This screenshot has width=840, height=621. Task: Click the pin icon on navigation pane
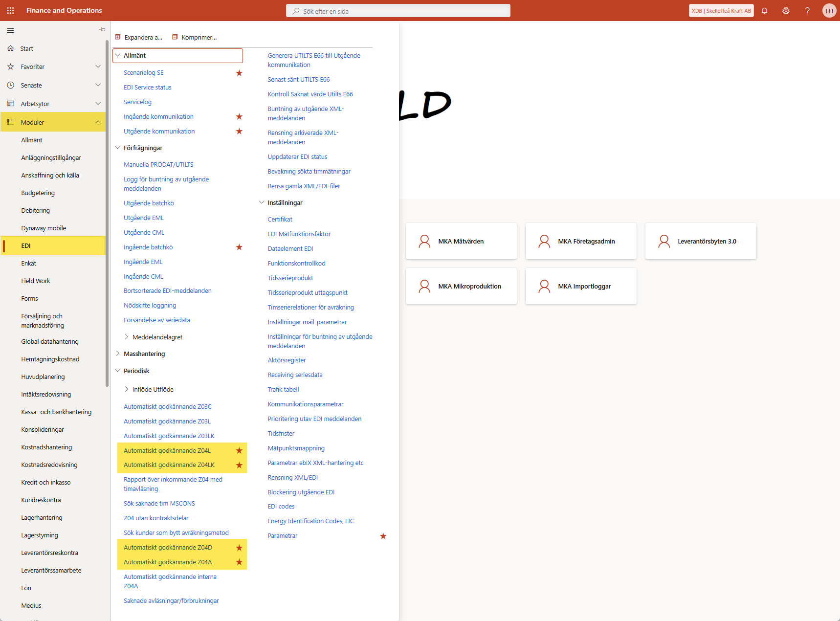[102, 29]
